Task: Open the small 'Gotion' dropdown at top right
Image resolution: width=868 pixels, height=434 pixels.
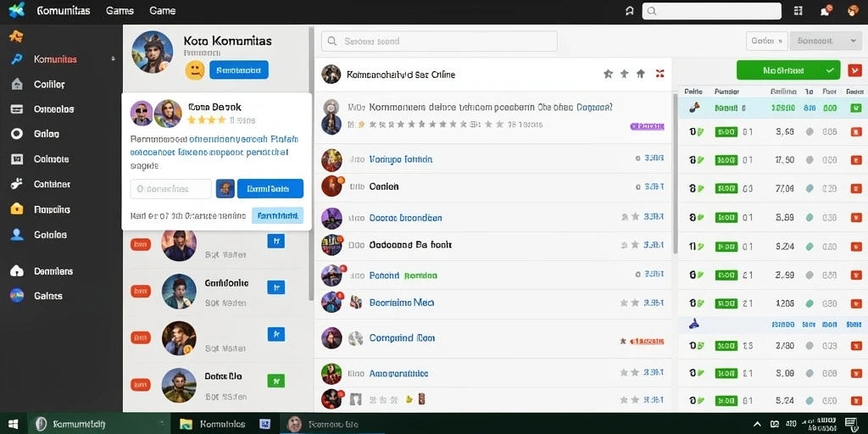Action: point(766,41)
